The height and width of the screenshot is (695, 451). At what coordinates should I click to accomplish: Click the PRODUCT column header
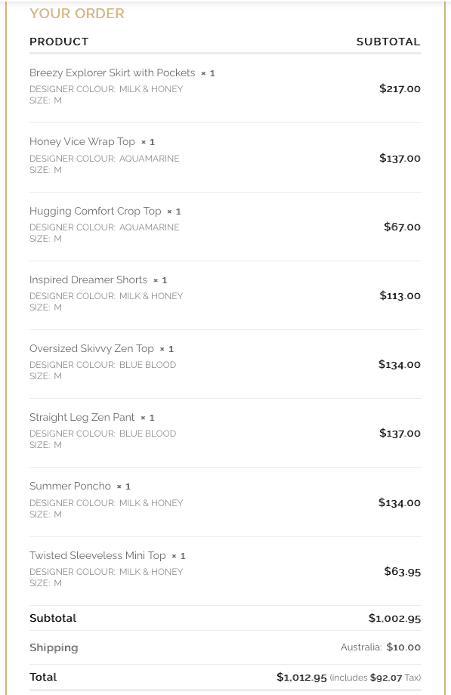coord(59,42)
